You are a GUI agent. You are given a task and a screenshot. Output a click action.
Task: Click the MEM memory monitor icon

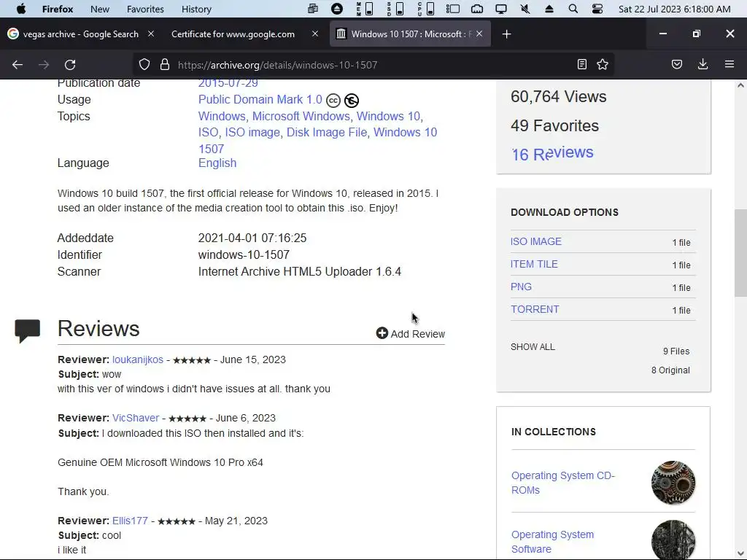(365, 9)
